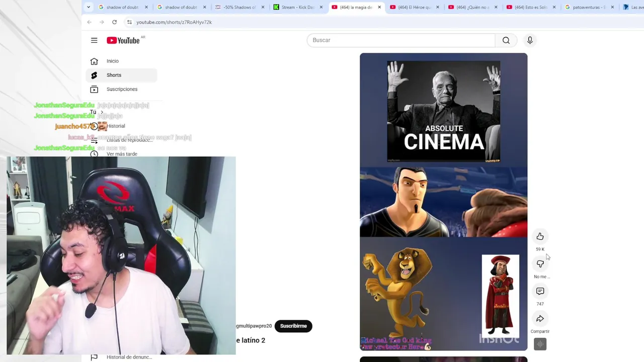Viewport: 644px width, 362px height.
Task: Go forward in browser history
Action: tap(102, 22)
